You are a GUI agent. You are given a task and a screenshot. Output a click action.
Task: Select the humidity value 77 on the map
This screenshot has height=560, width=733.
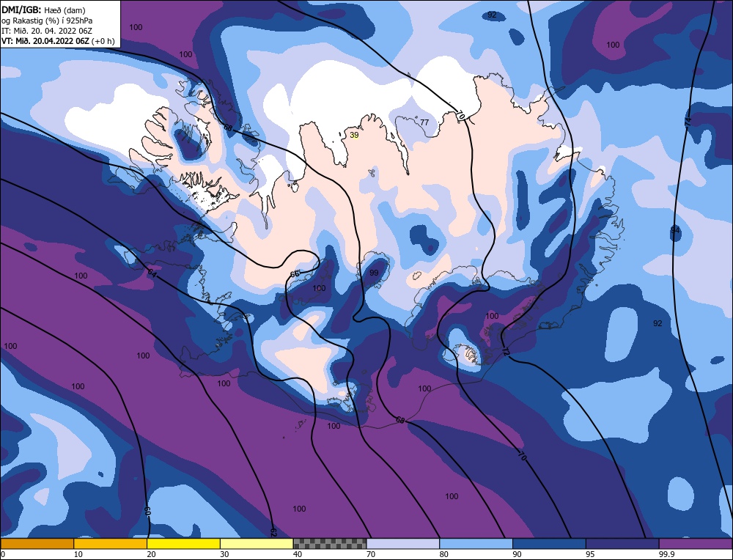pyautogui.click(x=424, y=122)
